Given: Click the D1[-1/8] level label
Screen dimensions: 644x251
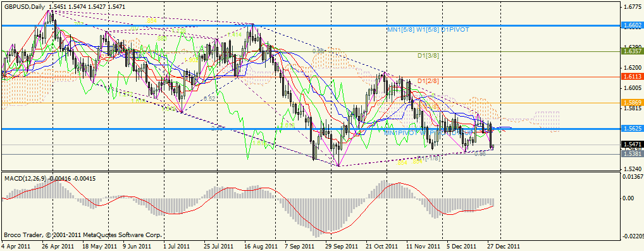Looking at the screenshot, I should [429, 158].
